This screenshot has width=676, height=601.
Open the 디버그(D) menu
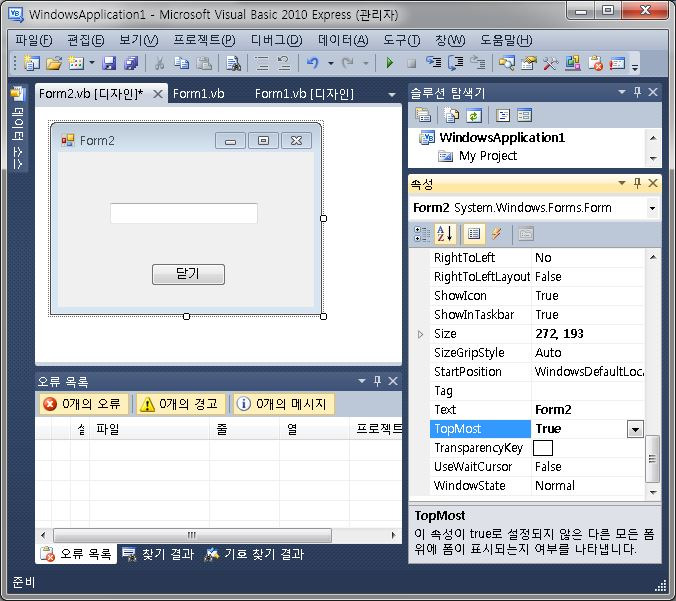click(276, 41)
